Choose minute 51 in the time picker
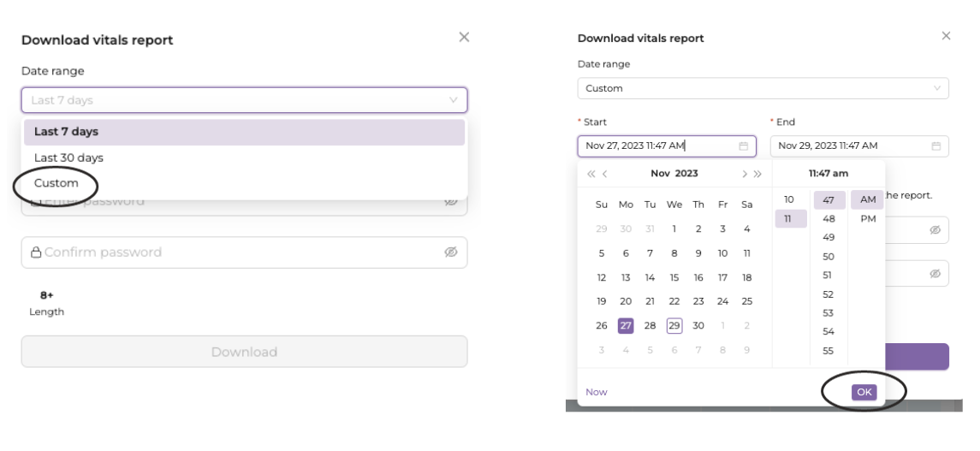Screen dimensions: 980x451 [x=829, y=275]
